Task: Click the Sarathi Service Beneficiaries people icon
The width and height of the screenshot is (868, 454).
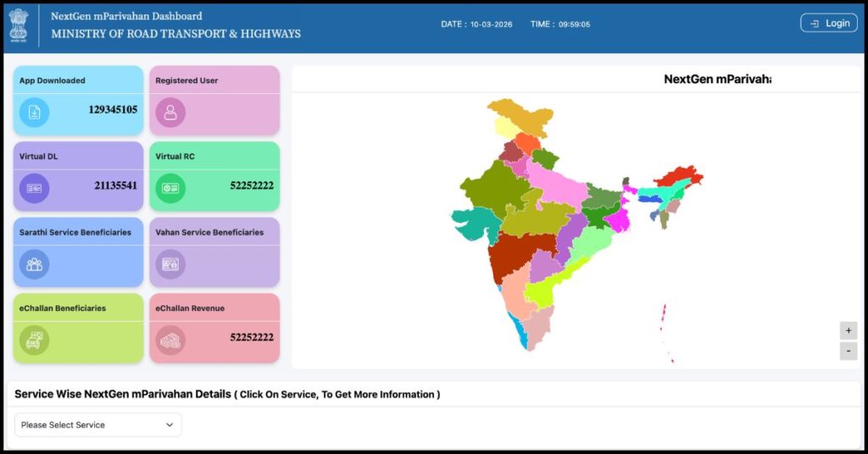Action: tap(34, 264)
